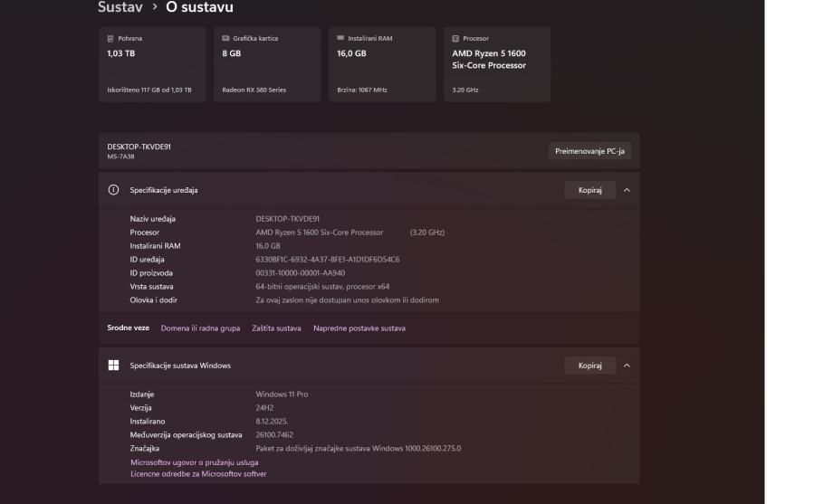The width and height of the screenshot is (833, 504).
Task: Click the ID proizvoda value 00331-10000-00001-AA940
Action: (301, 273)
